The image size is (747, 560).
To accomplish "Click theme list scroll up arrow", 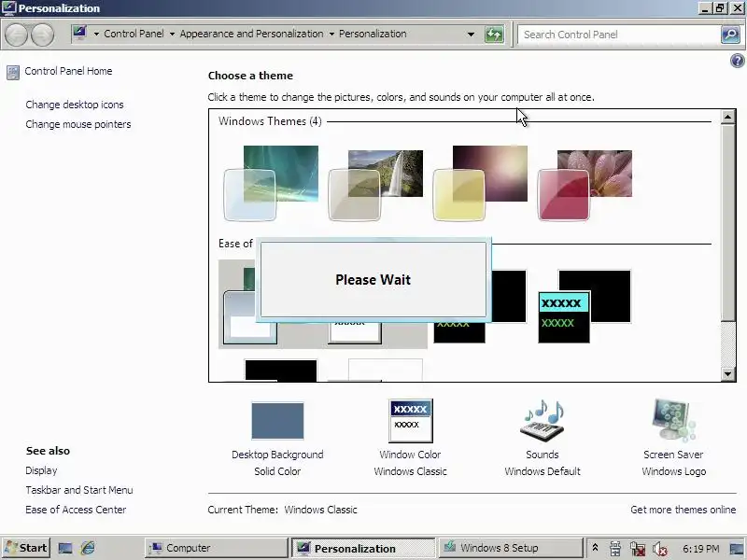I will click(x=727, y=117).
